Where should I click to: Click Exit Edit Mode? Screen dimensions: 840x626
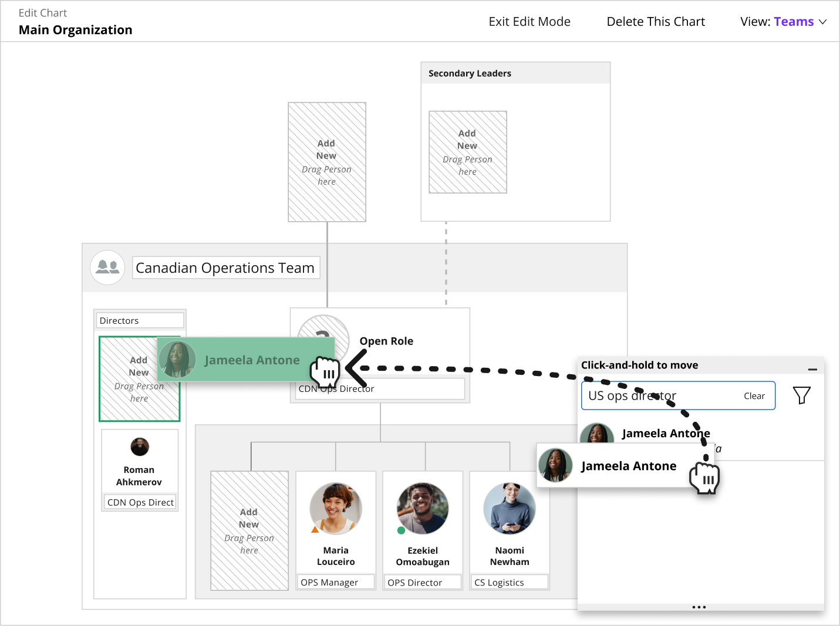pyautogui.click(x=529, y=22)
